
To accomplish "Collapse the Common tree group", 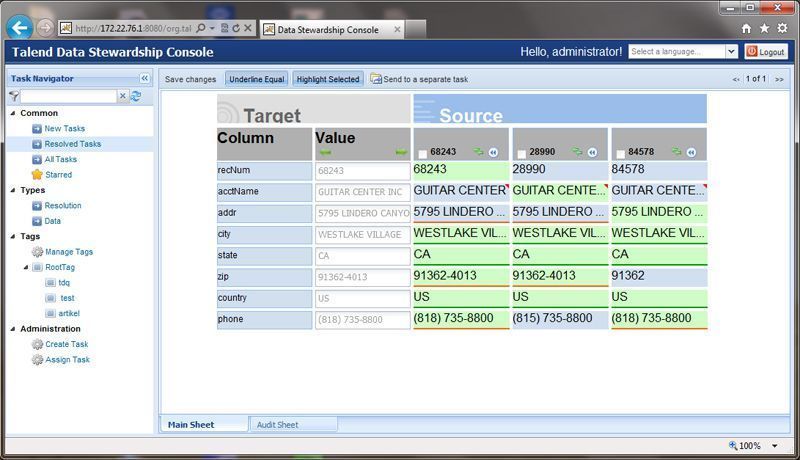I will 13,113.
